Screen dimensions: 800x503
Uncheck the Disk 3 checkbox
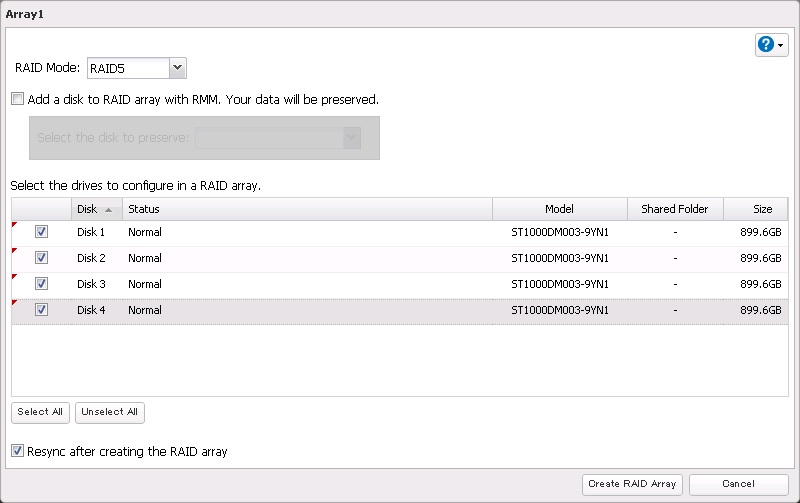click(41, 284)
